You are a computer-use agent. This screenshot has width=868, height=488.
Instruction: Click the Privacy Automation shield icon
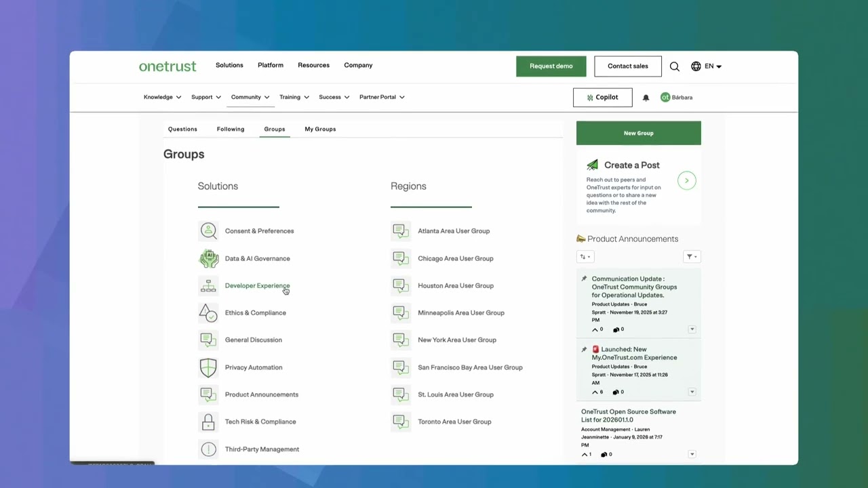[208, 367]
